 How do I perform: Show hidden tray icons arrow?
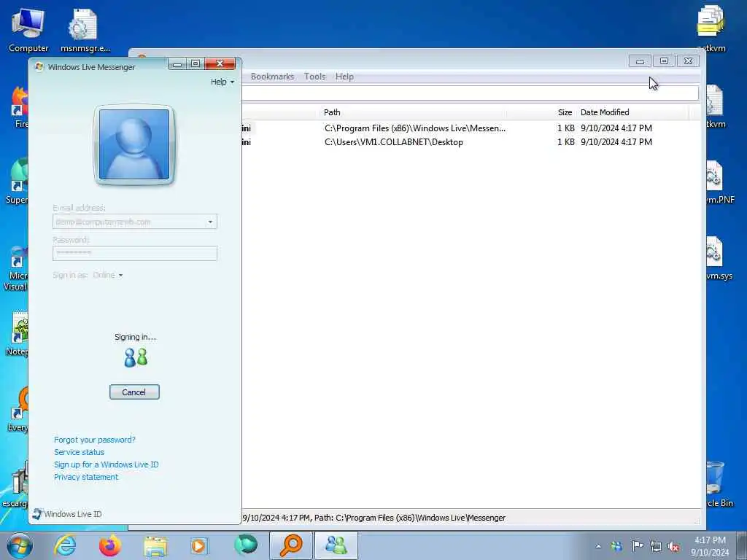pyautogui.click(x=598, y=546)
